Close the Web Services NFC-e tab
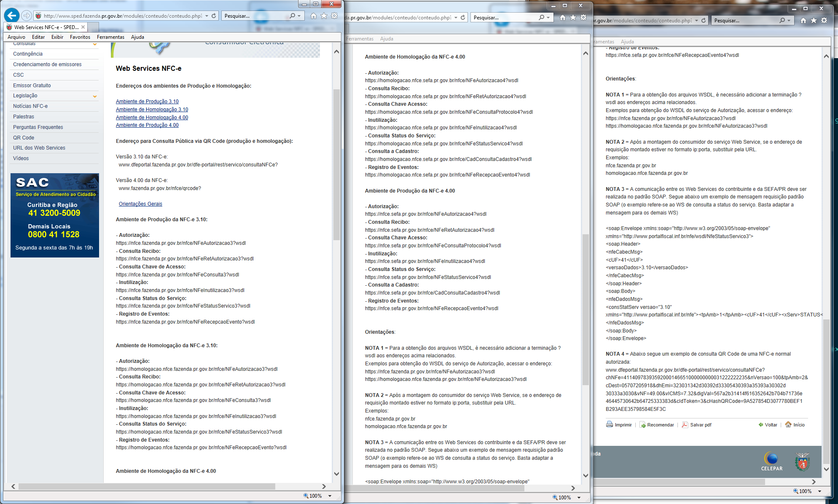 pos(83,27)
